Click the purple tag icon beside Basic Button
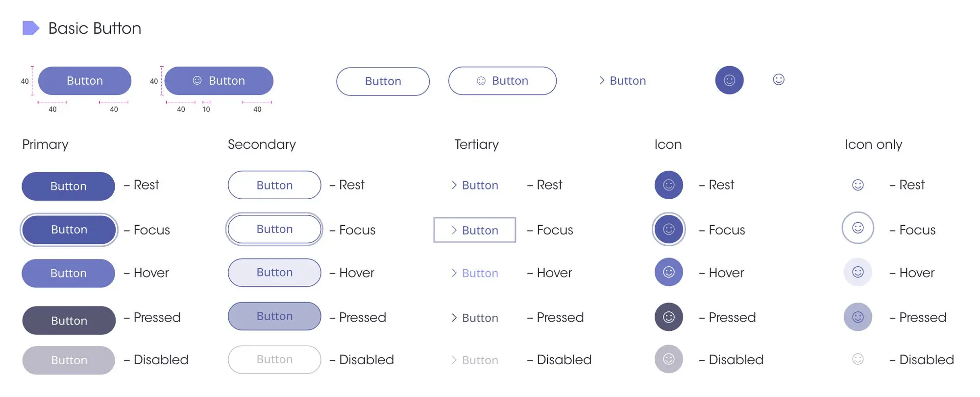This screenshot has height=397, width=980. pos(30,28)
